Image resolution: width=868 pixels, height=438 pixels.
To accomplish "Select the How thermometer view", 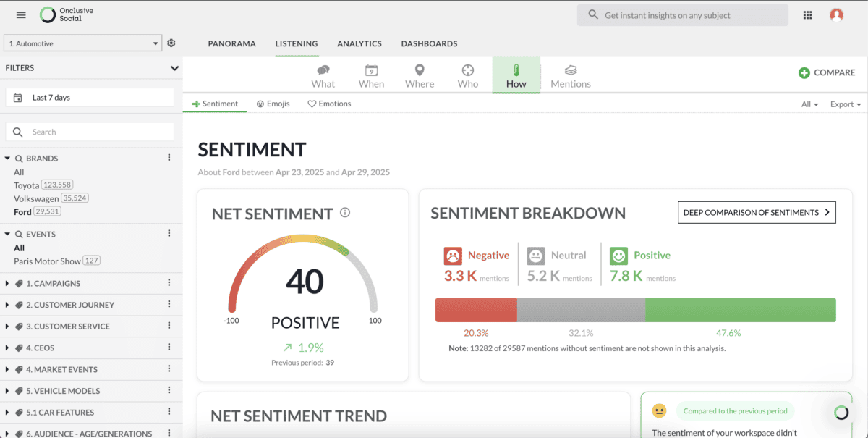I will (x=516, y=76).
